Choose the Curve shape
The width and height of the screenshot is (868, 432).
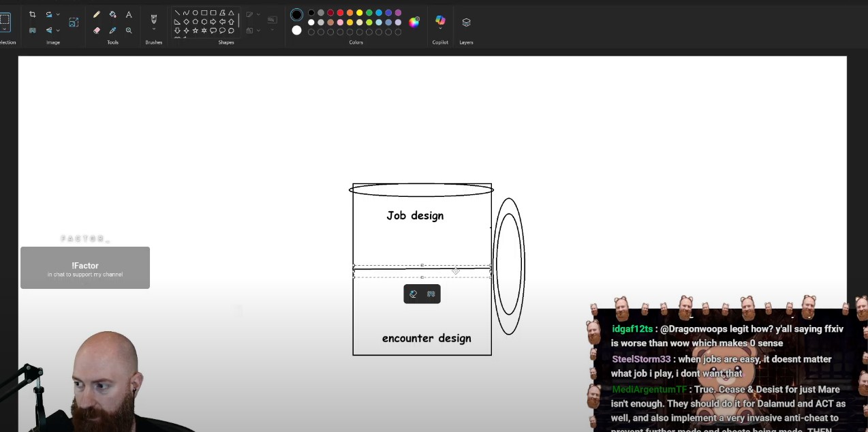[x=186, y=13]
